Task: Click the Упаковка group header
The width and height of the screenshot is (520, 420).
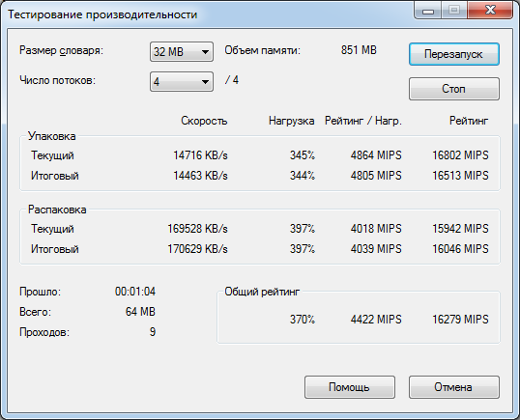Action: (52, 136)
